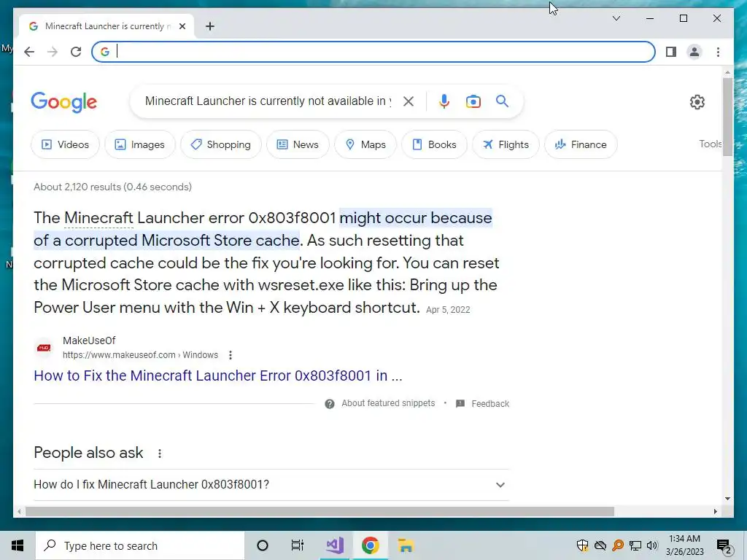
Task: Click the Apr 5, 2022 snippet date
Action: tap(448, 310)
